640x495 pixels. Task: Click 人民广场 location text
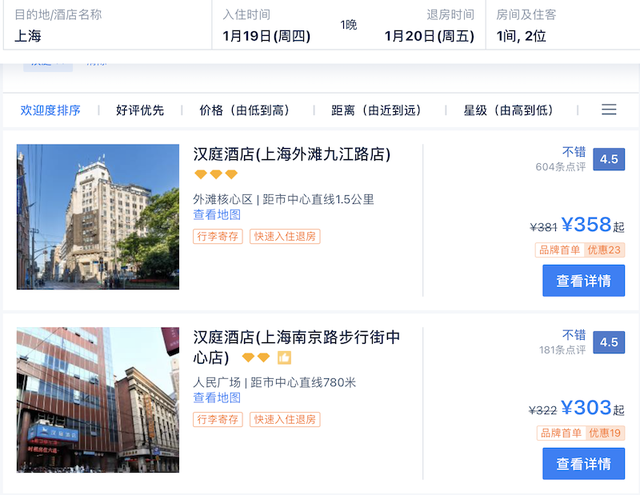coord(217,383)
